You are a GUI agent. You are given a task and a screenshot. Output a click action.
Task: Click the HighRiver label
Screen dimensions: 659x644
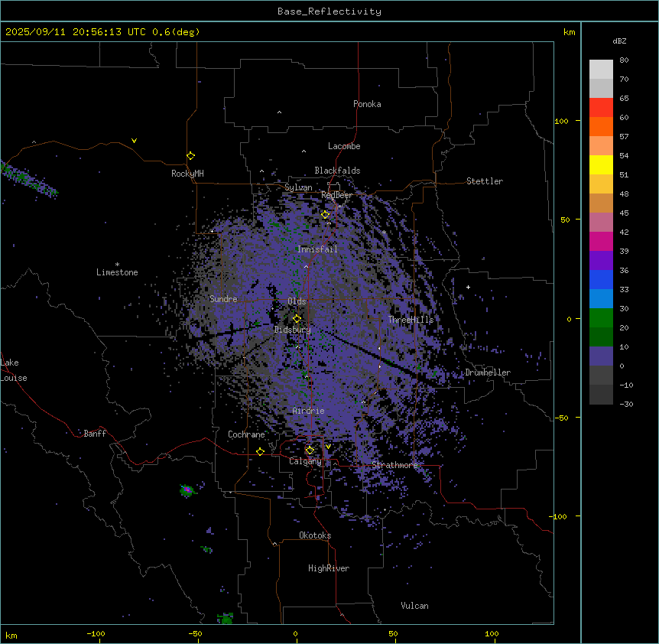click(329, 568)
